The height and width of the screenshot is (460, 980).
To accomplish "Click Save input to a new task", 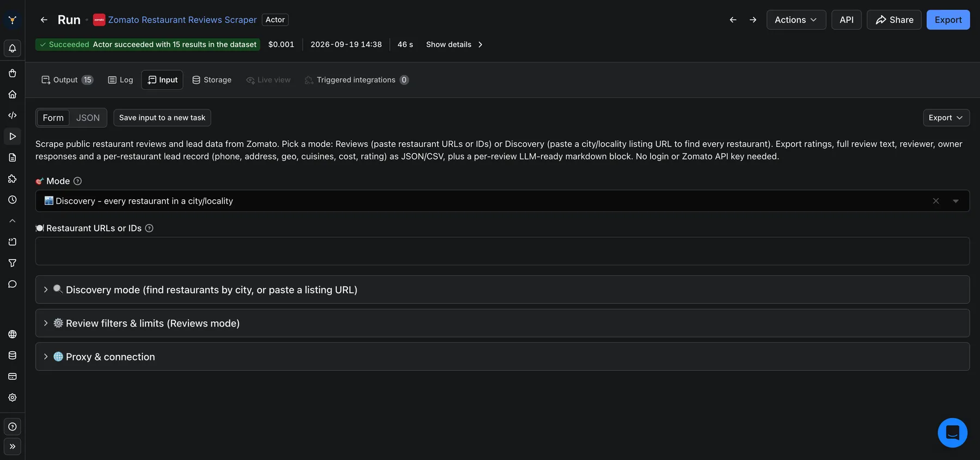I will 162,118.
